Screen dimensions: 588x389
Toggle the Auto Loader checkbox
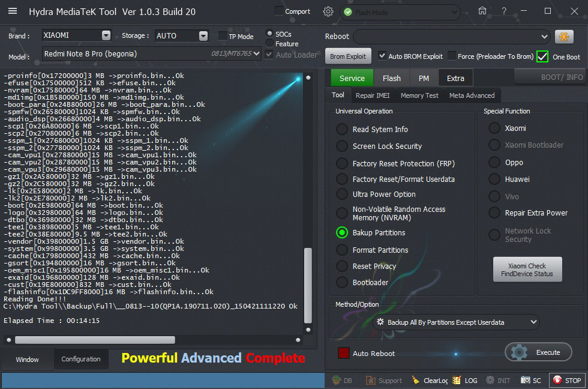(269, 55)
